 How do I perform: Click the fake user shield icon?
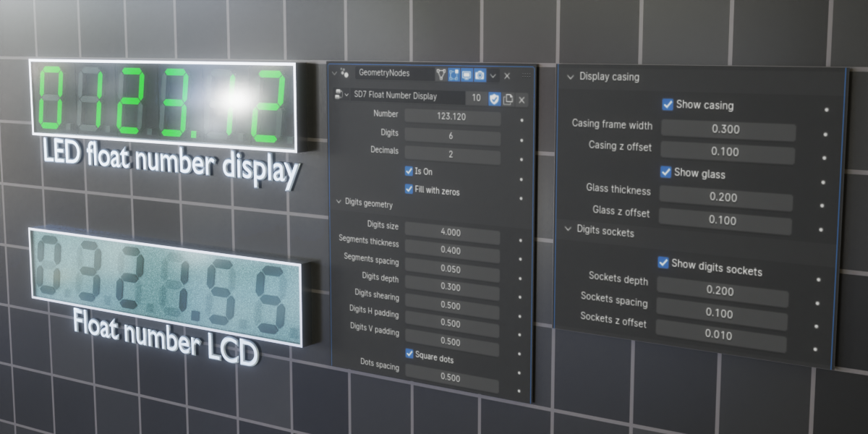(x=495, y=97)
